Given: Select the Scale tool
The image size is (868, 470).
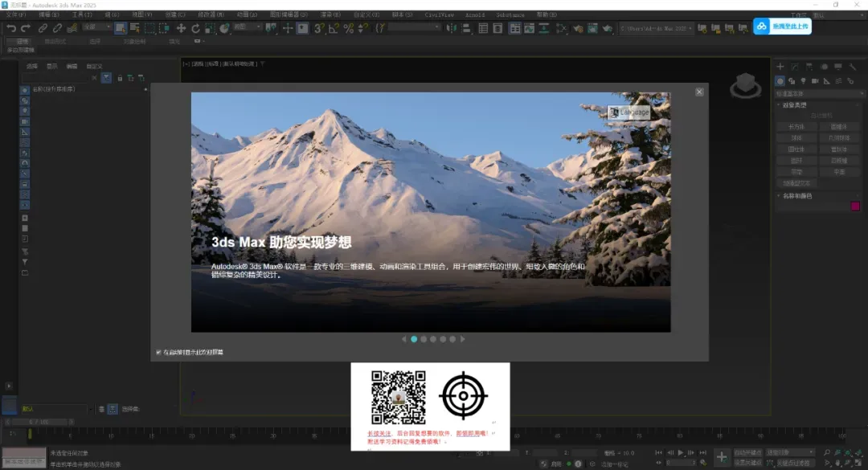Looking at the screenshot, I should pos(211,28).
